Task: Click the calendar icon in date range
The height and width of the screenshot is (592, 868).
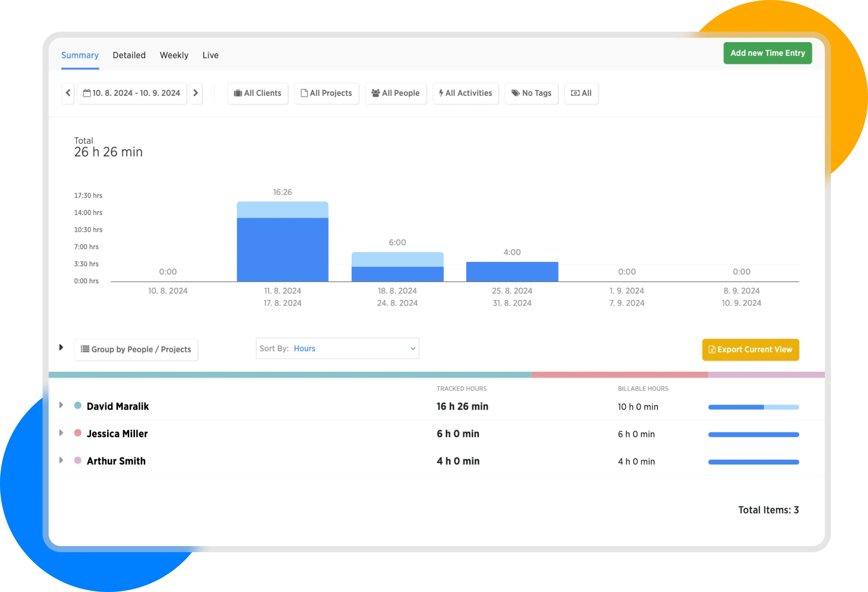Action: (x=87, y=93)
